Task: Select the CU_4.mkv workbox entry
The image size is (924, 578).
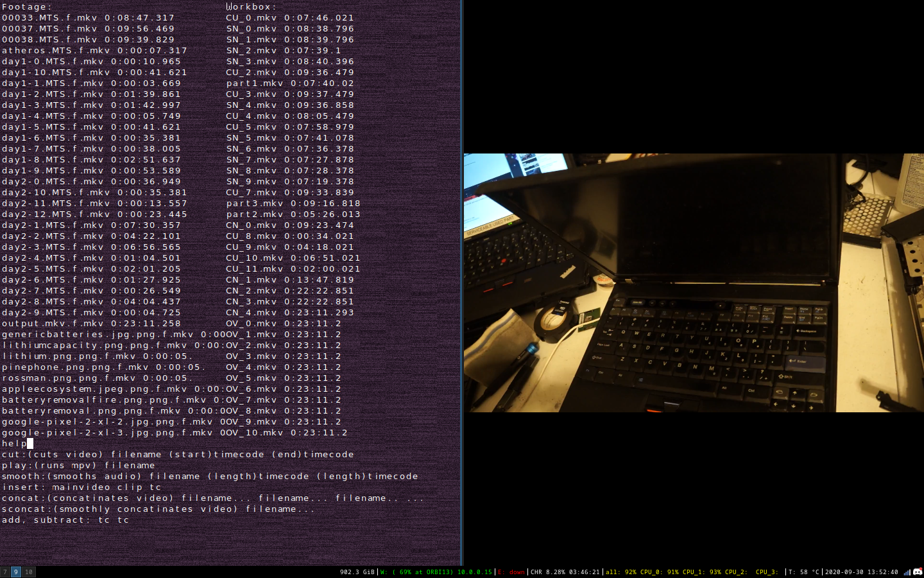Action: pyautogui.click(x=290, y=116)
